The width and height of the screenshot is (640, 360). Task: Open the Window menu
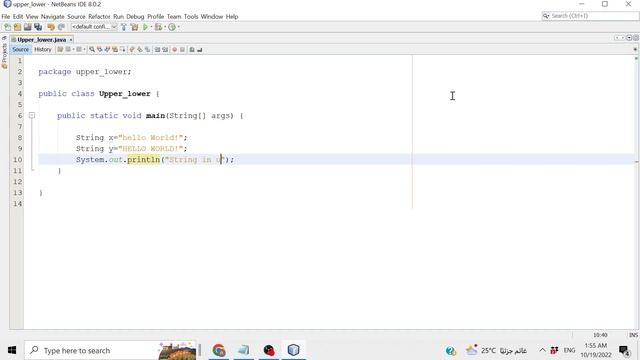212,17
